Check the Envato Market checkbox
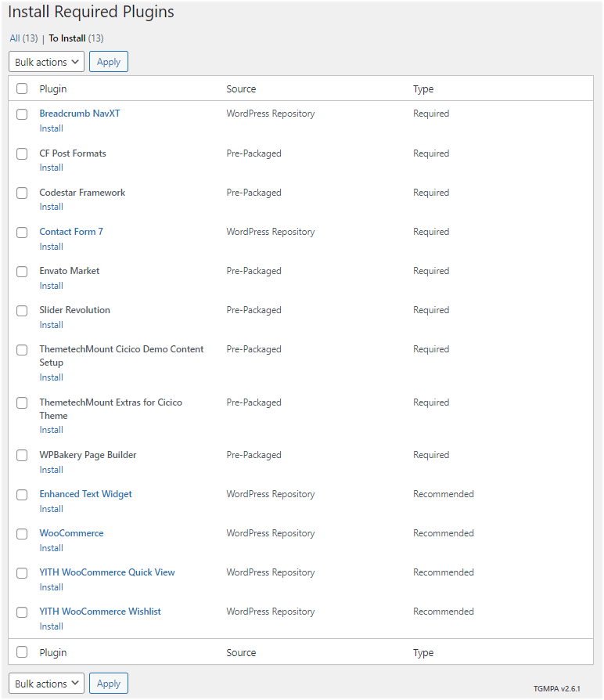Viewport: 604px width, 700px height. tap(22, 272)
